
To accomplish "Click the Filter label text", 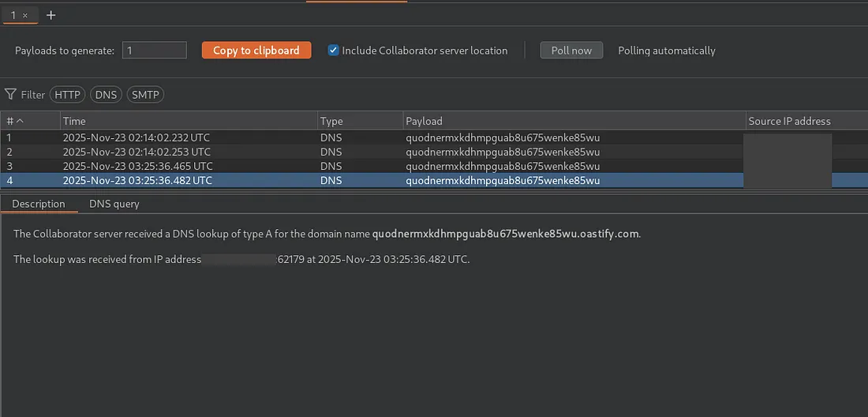I will point(32,95).
